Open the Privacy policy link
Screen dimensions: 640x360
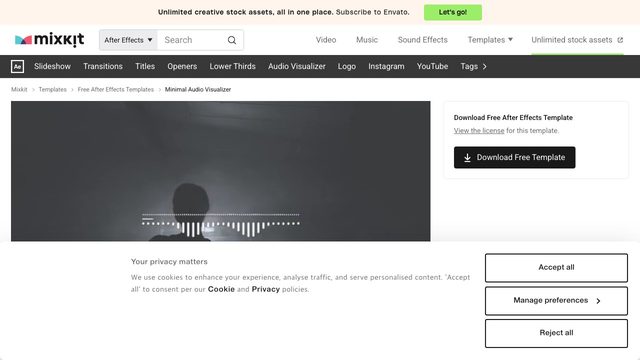[x=266, y=289]
